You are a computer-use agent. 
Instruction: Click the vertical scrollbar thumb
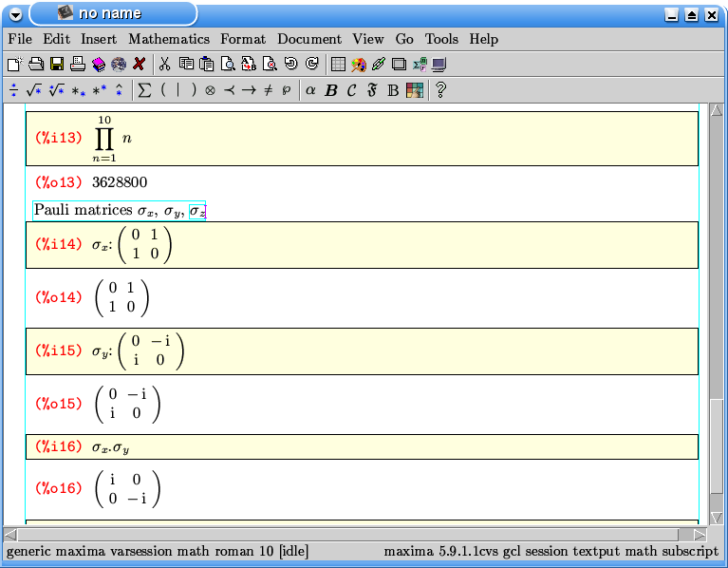click(x=717, y=447)
